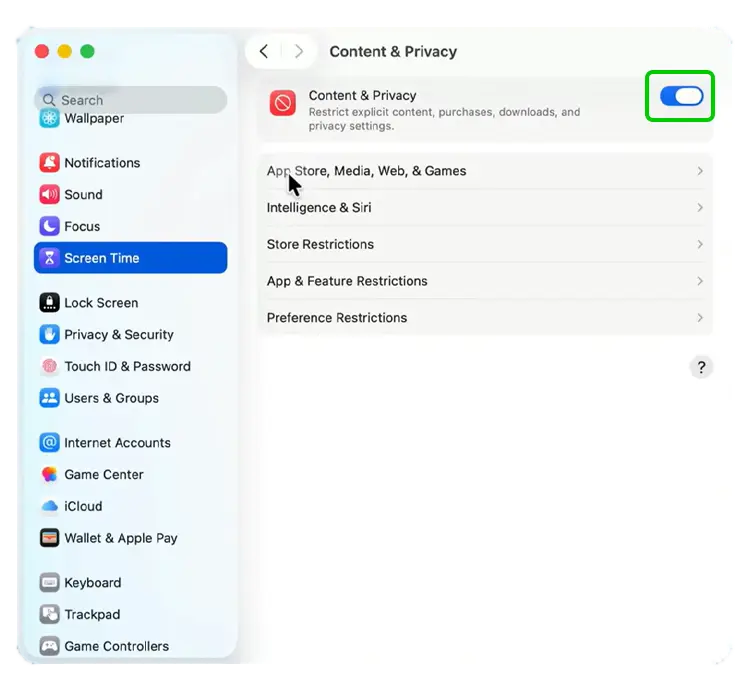Click the Sound speaker icon
The width and height of the screenshot is (748, 700).
[49, 195]
